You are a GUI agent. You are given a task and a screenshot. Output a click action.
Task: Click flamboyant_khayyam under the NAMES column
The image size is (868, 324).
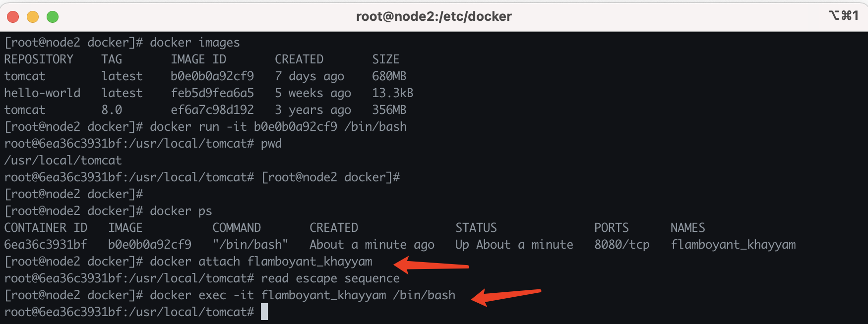733,245
